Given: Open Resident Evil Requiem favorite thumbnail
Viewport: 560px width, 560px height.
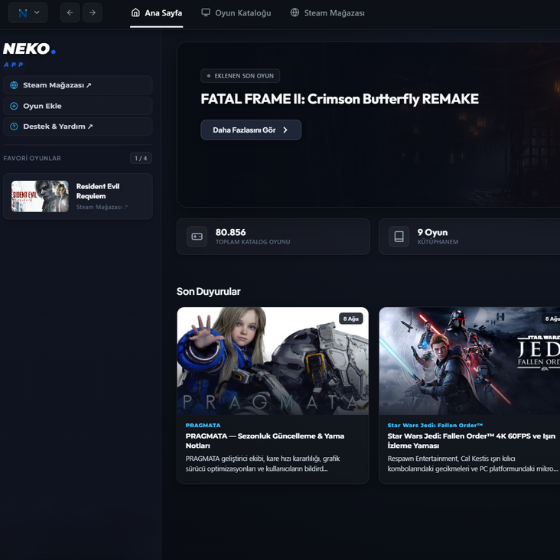Looking at the screenshot, I should coord(40,196).
